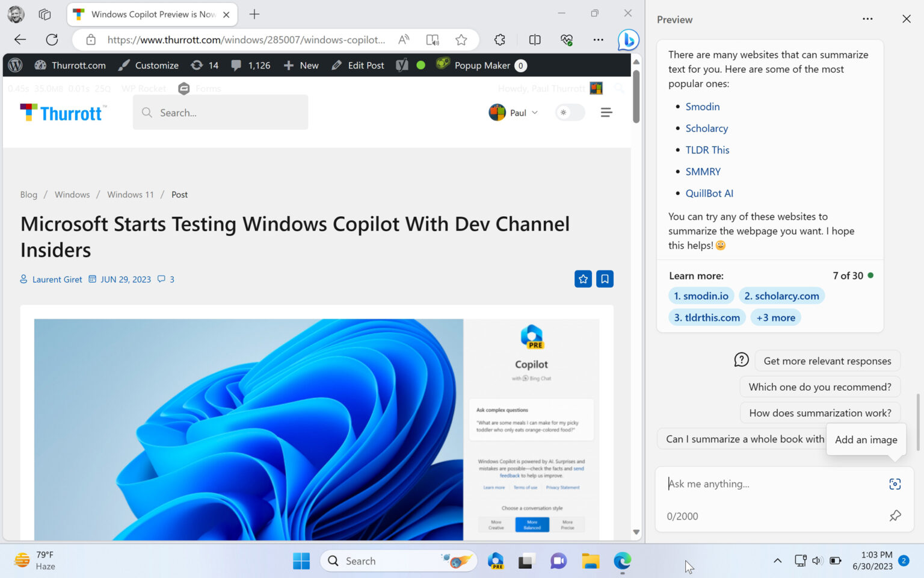Open Browser essentials heart icon
The image size is (924, 578).
click(567, 40)
